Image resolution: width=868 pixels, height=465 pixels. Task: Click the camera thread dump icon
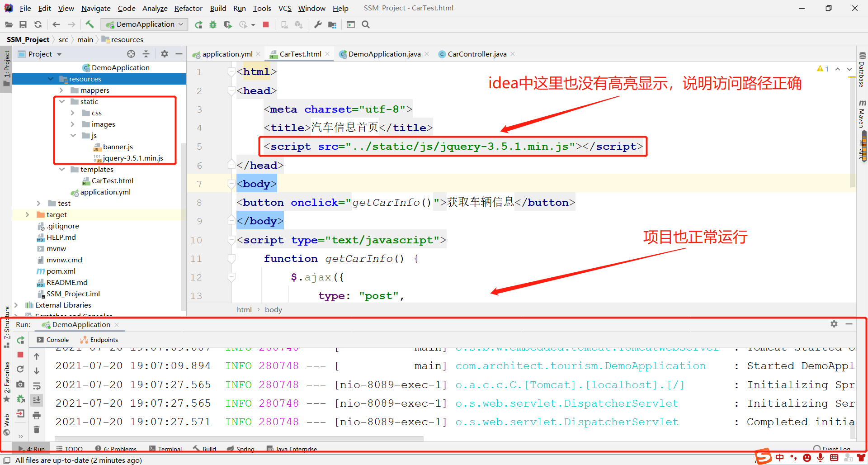(x=20, y=384)
